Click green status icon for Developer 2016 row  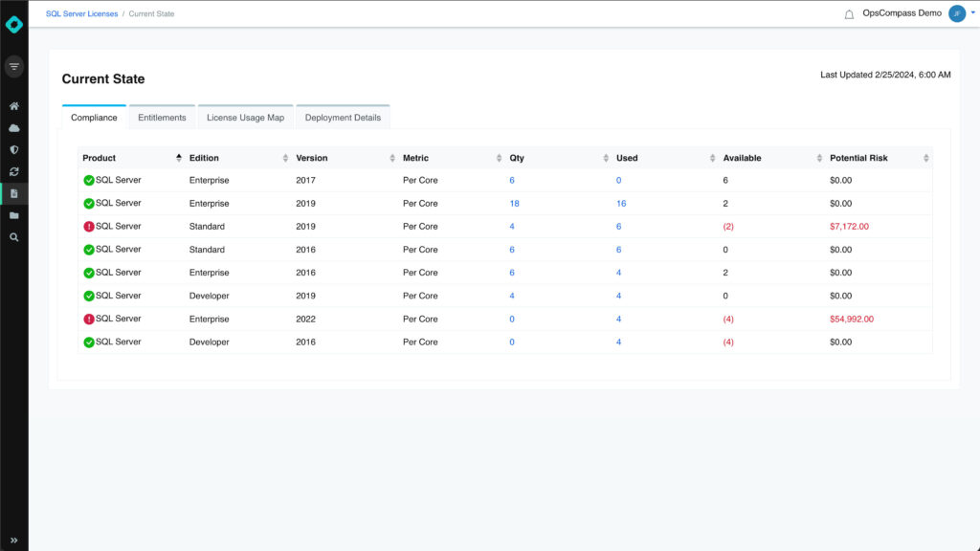(x=89, y=342)
